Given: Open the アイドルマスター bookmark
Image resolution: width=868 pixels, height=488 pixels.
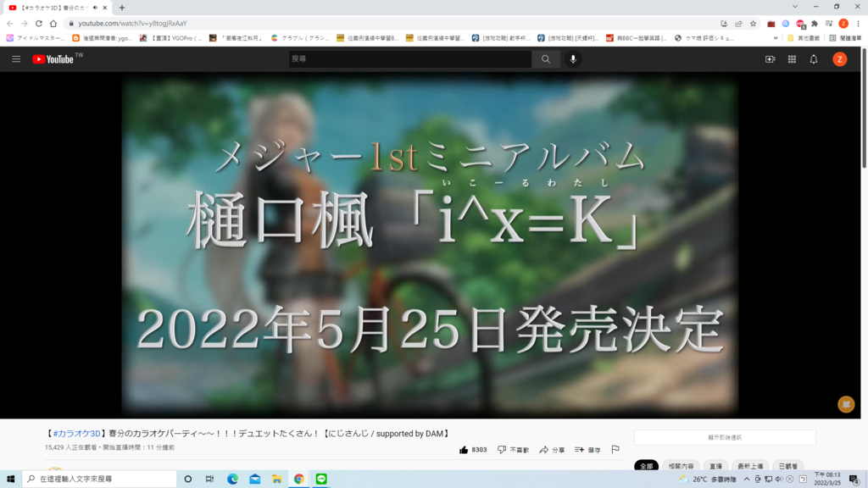Looking at the screenshot, I should point(36,38).
